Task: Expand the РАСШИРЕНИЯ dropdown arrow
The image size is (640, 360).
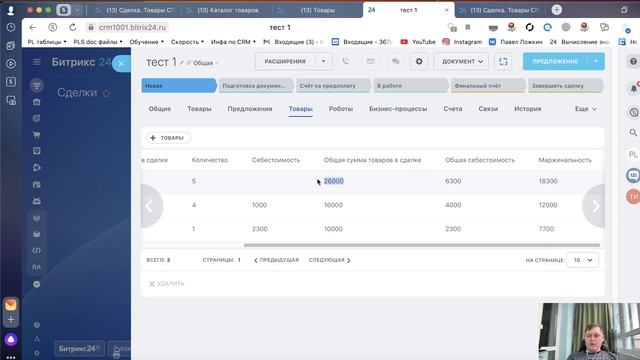Action: tap(323, 61)
